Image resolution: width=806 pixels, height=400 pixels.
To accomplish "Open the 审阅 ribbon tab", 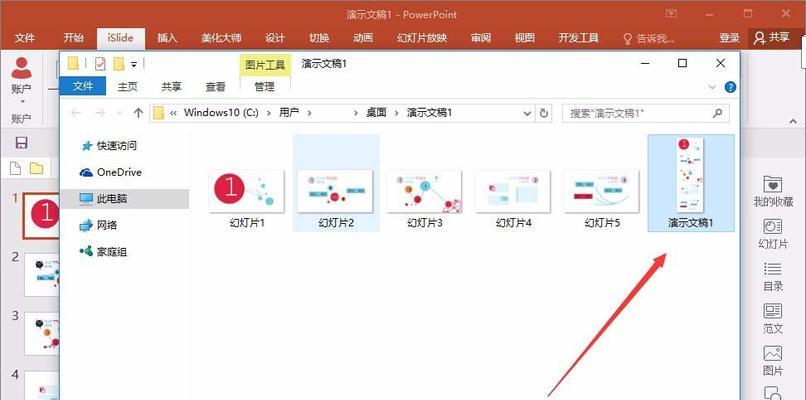I will click(481, 38).
